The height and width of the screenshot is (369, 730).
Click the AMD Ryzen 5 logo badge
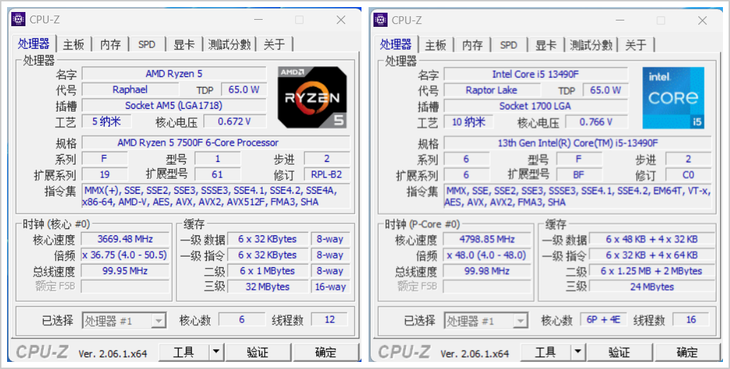(312, 97)
